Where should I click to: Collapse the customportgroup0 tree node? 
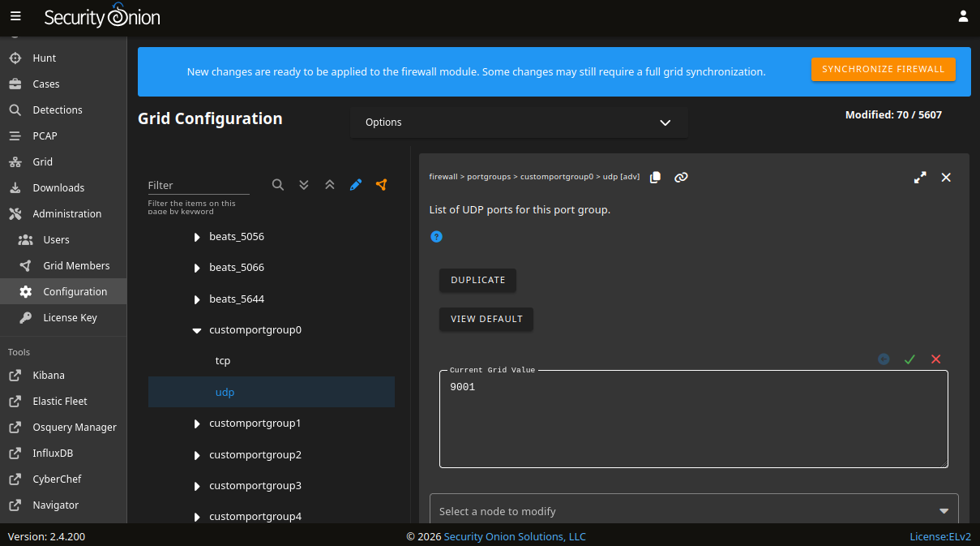pyautogui.click(x=197, y=330)
